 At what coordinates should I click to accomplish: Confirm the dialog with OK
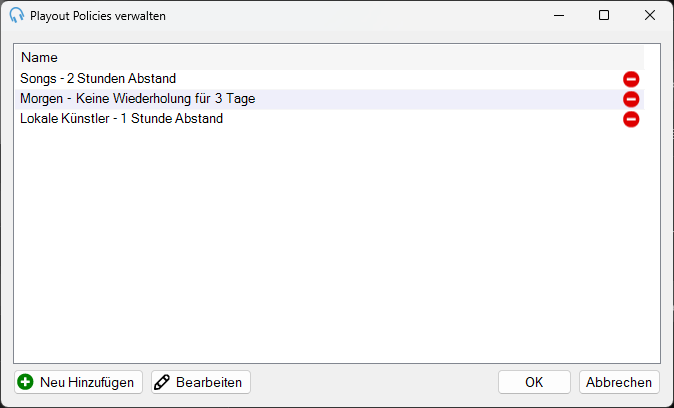534,382
